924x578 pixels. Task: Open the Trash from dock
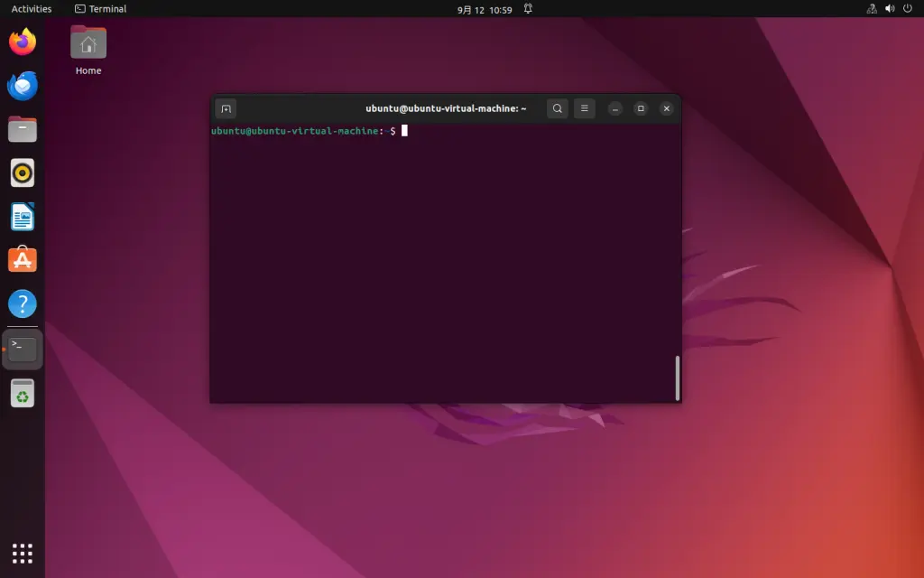[x=23, y=393]
